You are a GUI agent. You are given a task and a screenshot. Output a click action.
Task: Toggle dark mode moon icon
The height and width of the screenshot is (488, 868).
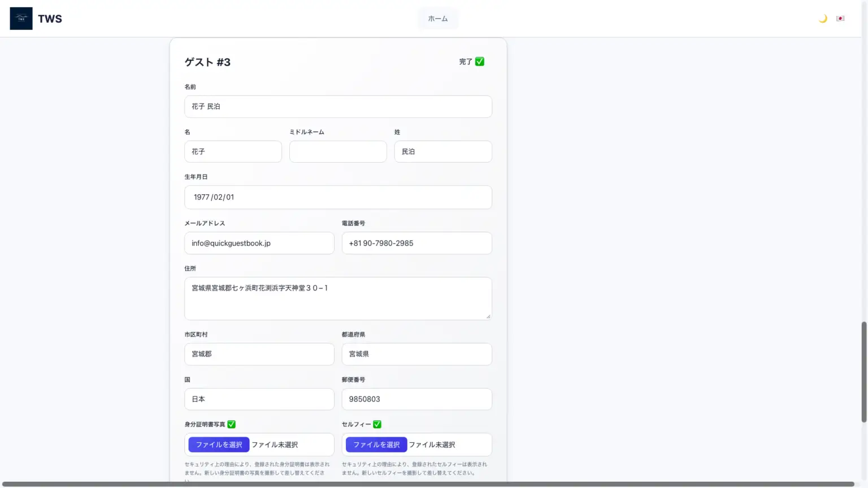(823, 19)
